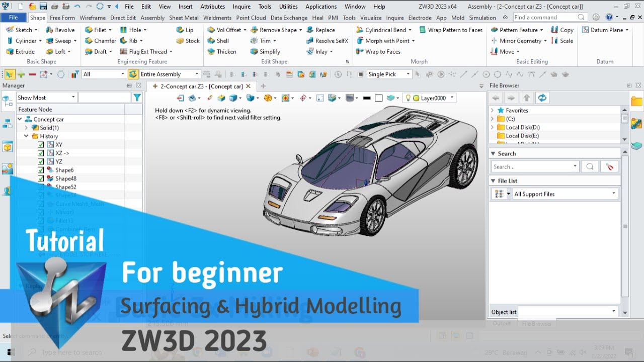The height and width of the screenshot is (362, 644).
Task: Add a new document tab
Action: [263, 86]
